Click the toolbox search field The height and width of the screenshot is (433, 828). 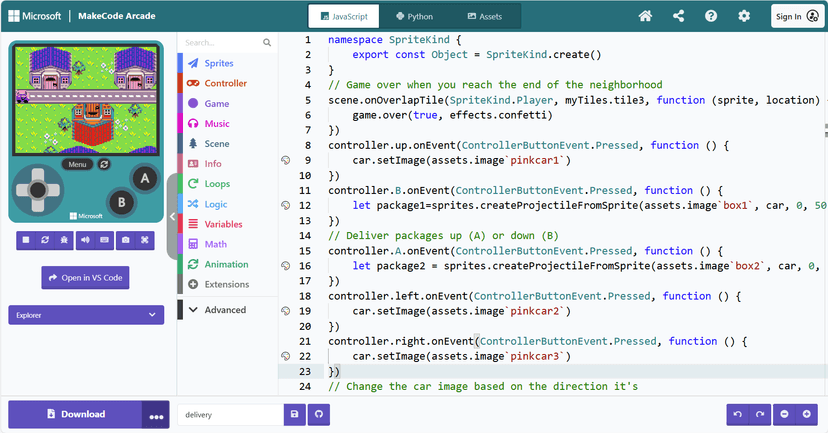pyautogui.click(x=222, y=43)
